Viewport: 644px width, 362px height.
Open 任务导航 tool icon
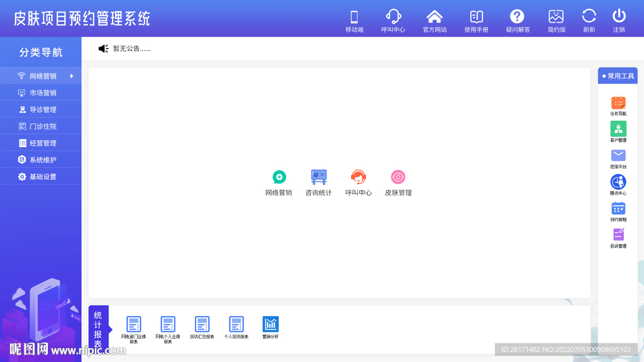click(618, 102)
